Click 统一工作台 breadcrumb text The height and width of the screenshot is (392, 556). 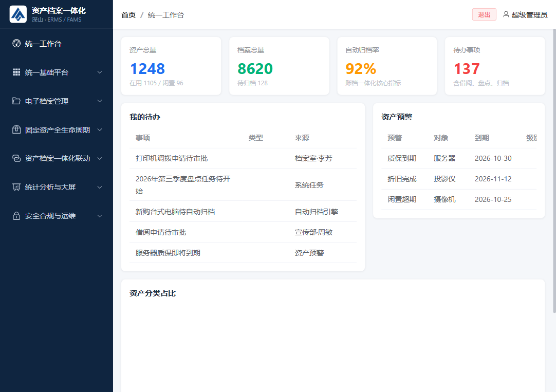pos(165,15)
